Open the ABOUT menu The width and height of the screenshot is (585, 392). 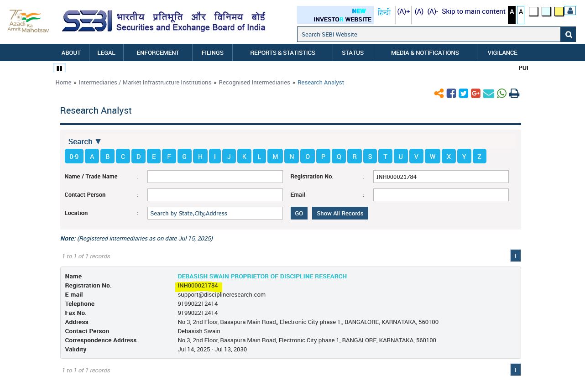(x=71, y=52)
